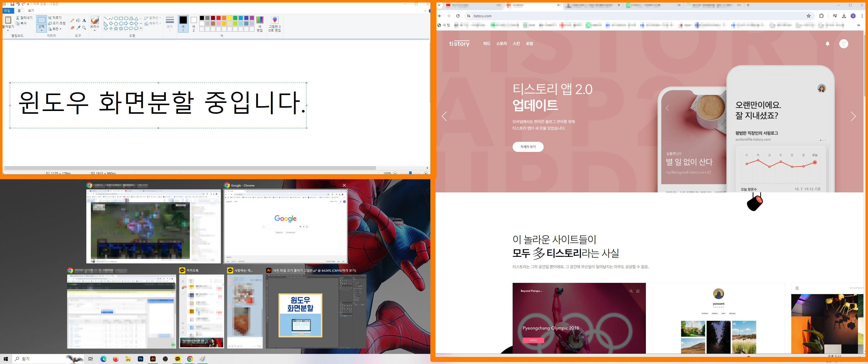
Task: Click the Tistory notification bell icon
Action: pyautogui.click(x=828, y=44)
